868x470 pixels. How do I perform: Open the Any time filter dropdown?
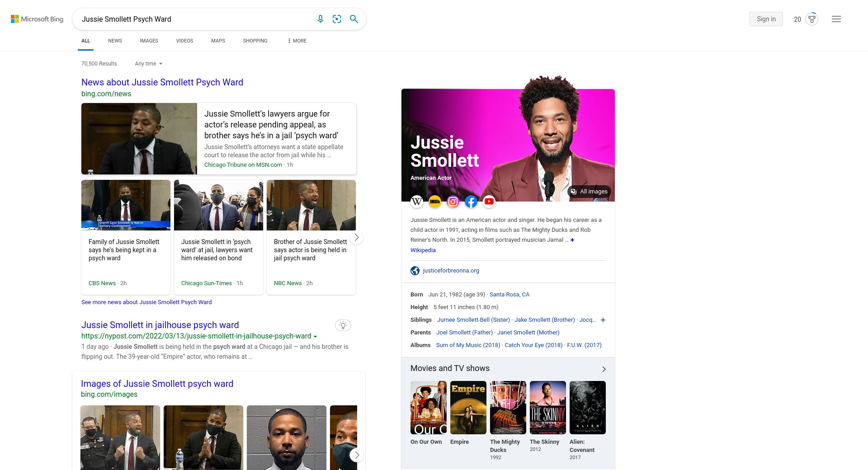coord(148,64)
